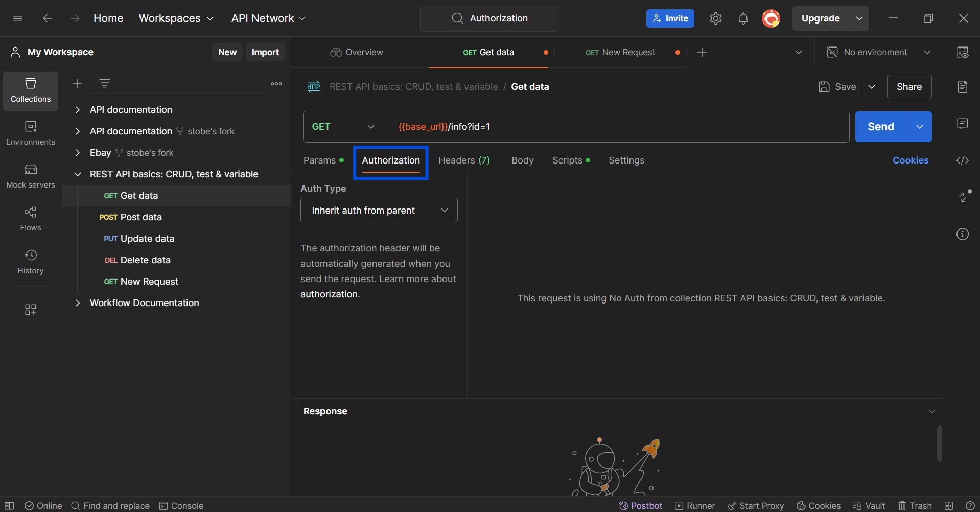Open the tabs list chevron
This screenshot has width=980, height=512.
coord(799,52)
